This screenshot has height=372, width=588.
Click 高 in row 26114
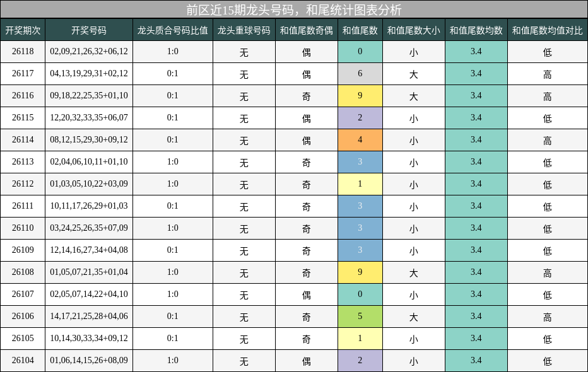548,141
